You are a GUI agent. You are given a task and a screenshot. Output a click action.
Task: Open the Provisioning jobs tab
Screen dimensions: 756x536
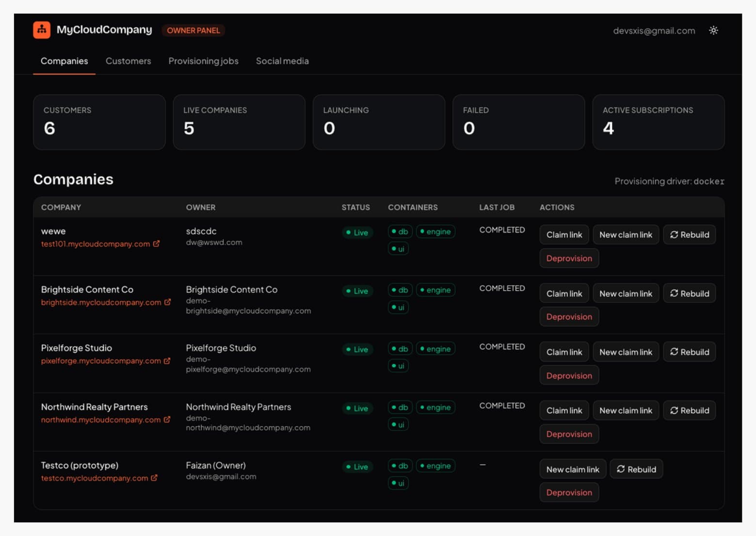coord(203,61)
